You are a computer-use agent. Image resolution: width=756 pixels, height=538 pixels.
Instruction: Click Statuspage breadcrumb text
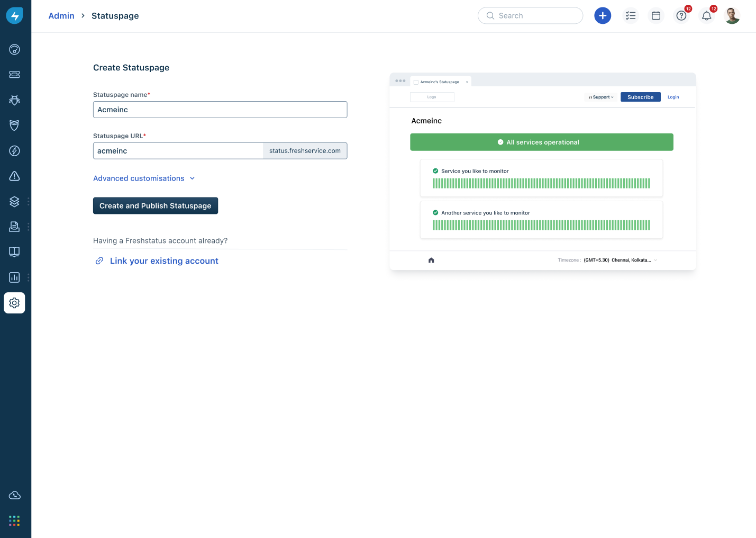coord(115,16)
